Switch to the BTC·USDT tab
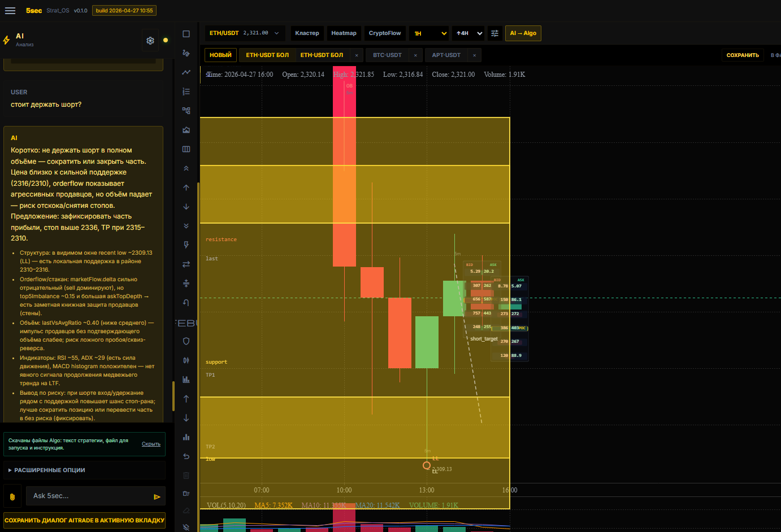The image size is (781, 532). coord(387,55)
